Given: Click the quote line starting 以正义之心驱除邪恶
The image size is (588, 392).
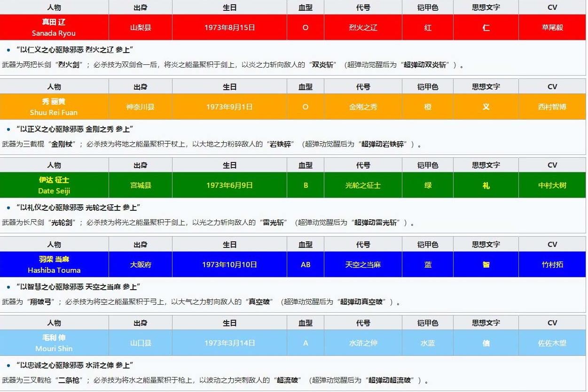Looking at the screenshot, I should click(74, 129).
